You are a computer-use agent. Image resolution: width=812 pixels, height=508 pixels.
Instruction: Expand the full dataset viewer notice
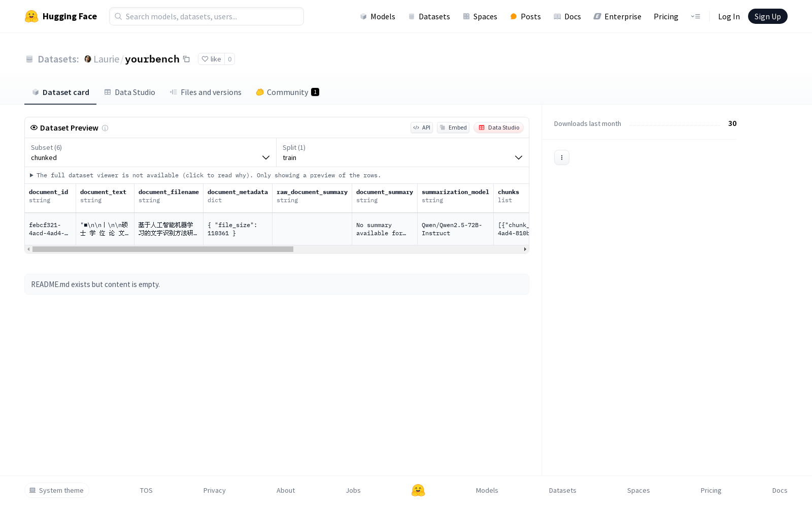click(205, 175)
